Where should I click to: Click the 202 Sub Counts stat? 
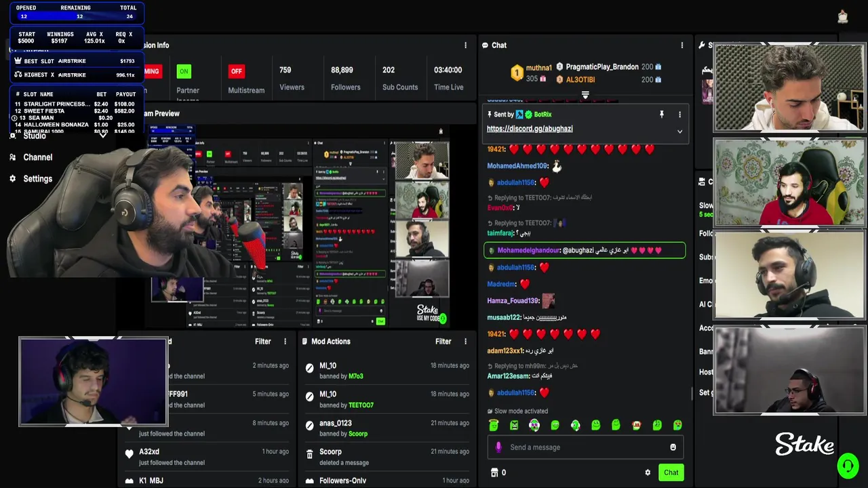pos(400,78)
